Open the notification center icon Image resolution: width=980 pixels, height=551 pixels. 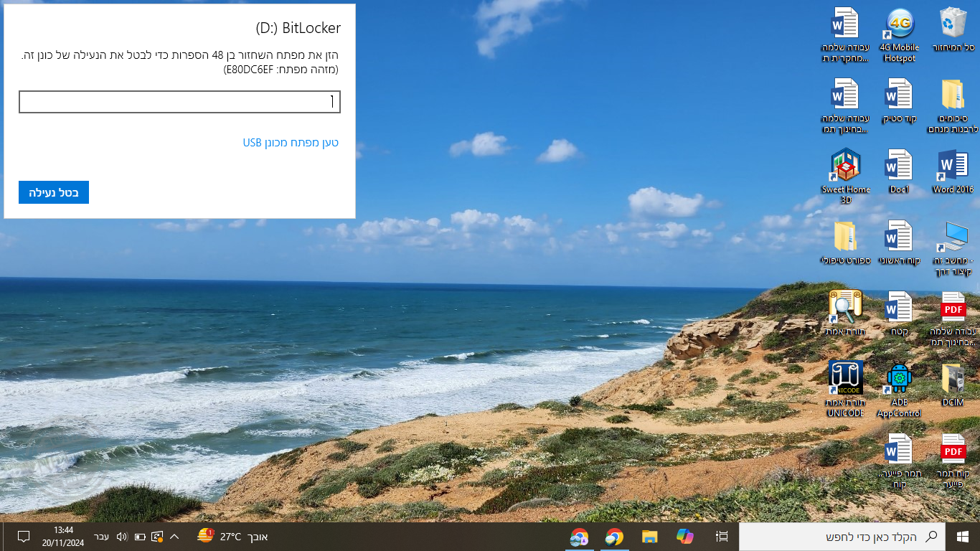23,537
